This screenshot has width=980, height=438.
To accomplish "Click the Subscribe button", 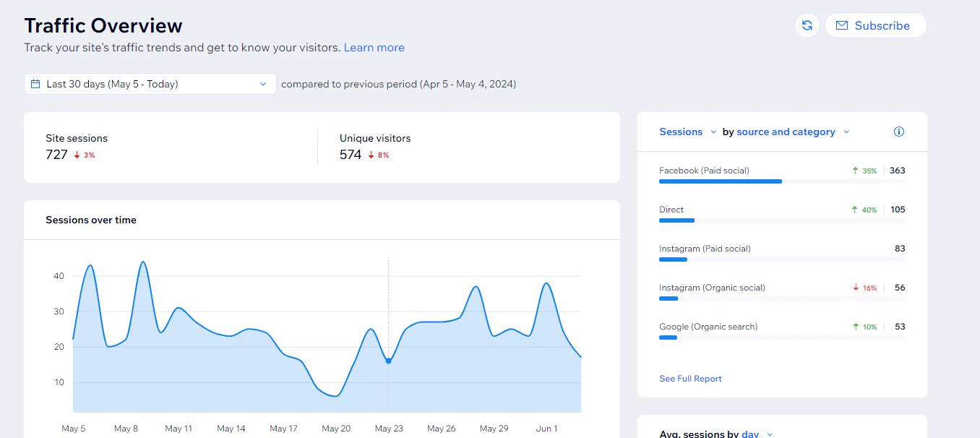I will (x=875, y=25).
